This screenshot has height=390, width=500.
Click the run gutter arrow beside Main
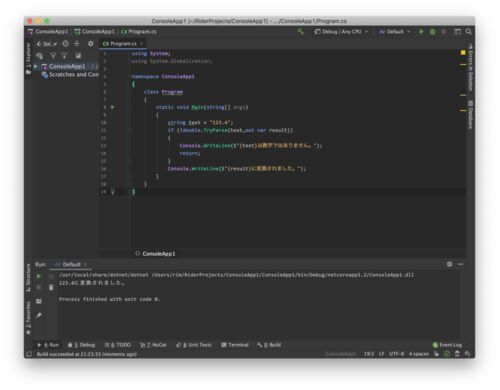coord(113,107)
